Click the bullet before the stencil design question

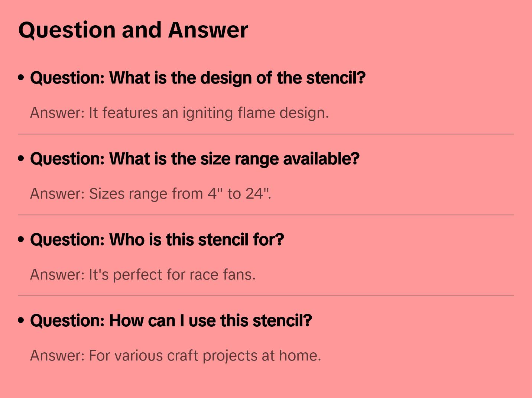click(21, 78)
